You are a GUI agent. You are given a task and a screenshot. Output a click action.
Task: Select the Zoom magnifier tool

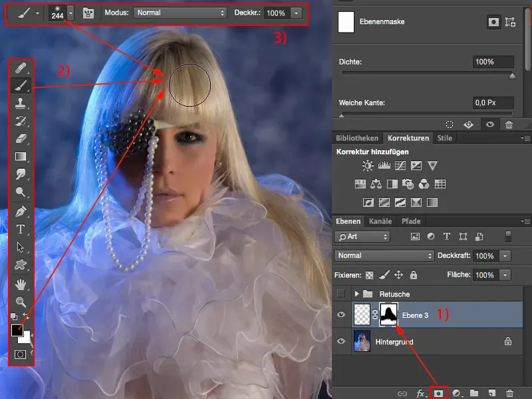21,301
